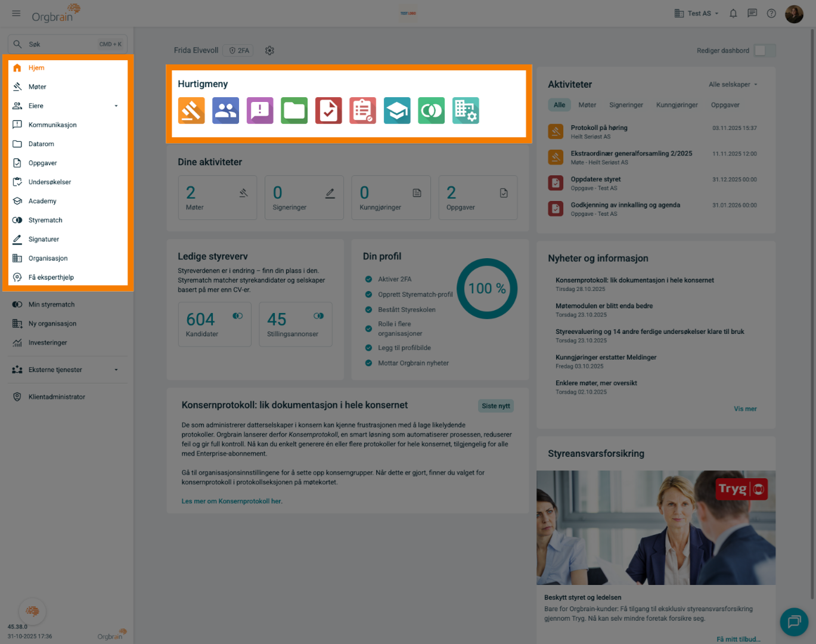
Task: Open the chat bubble widget
Action: [x=794, y=622]
